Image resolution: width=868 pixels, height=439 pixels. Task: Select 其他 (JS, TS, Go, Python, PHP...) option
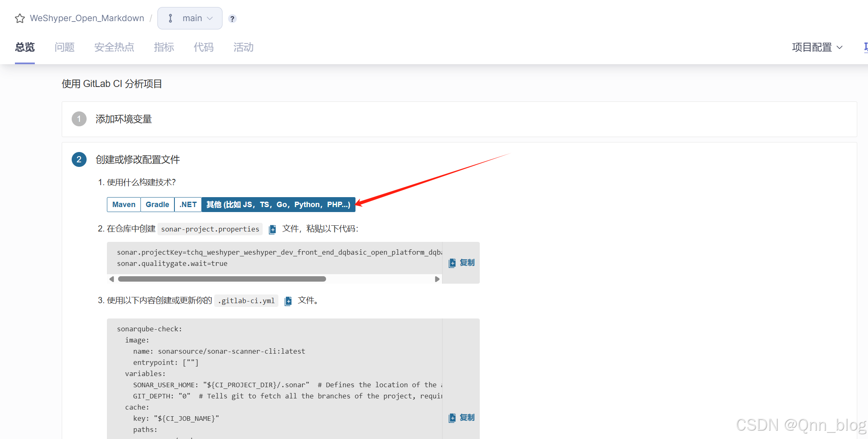click(278, 204)
